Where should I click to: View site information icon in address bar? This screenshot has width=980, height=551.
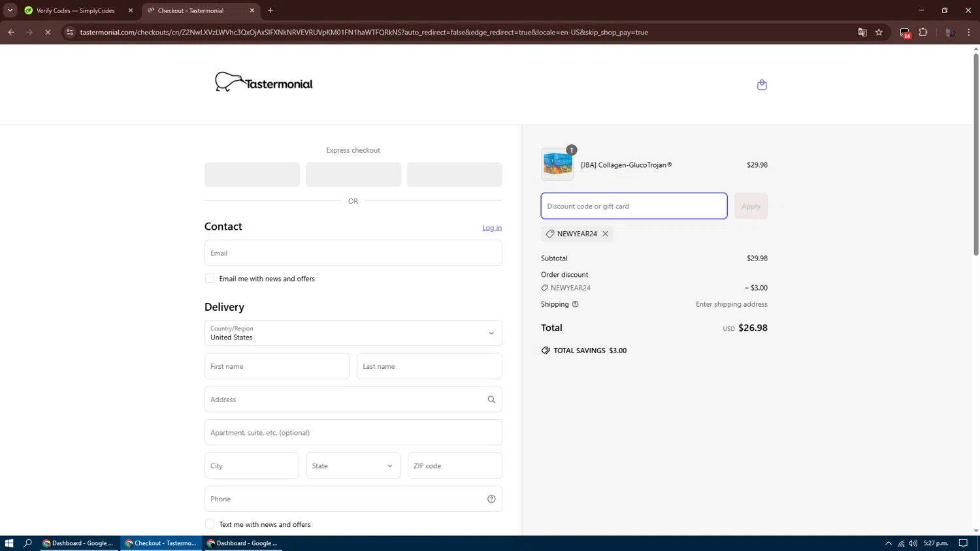tap(70, 32)
